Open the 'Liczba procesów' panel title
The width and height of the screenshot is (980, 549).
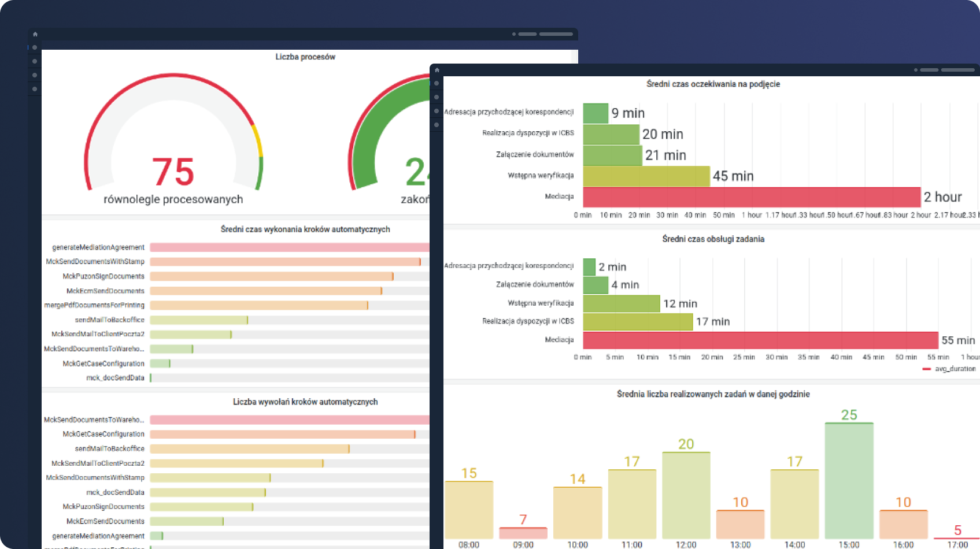(305, 57)
